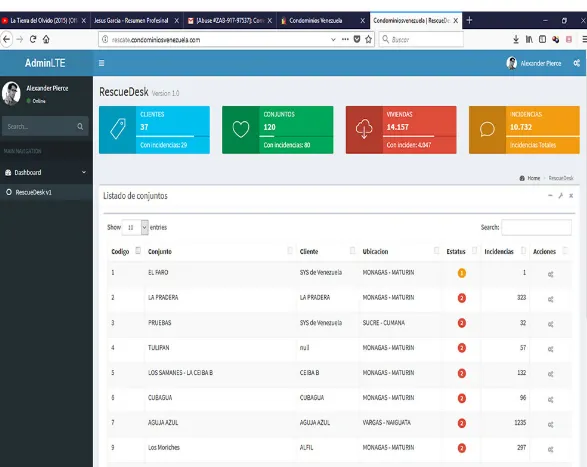Click the table Search input field
Image resolution: width=587 pixels, height=467 pixels.
[x=536, y=227]
